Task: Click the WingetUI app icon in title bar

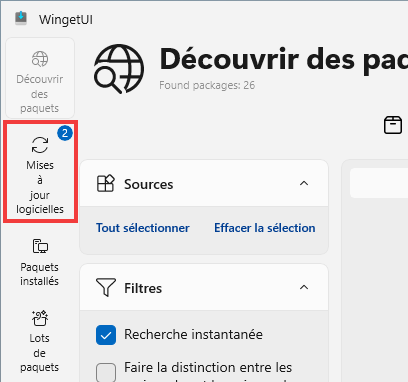Action: 21,18
